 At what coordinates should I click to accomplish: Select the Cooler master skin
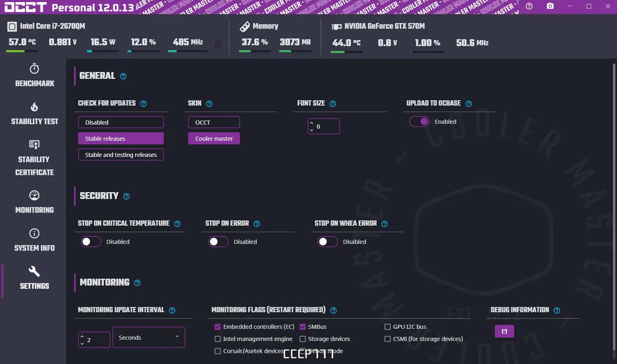214,138
